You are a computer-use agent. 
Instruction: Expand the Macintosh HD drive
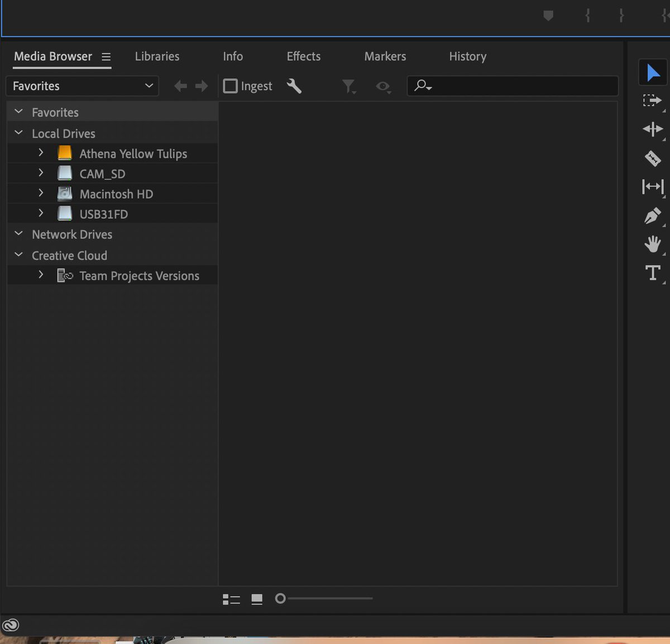pyautogui.click(x=41, y=193)
